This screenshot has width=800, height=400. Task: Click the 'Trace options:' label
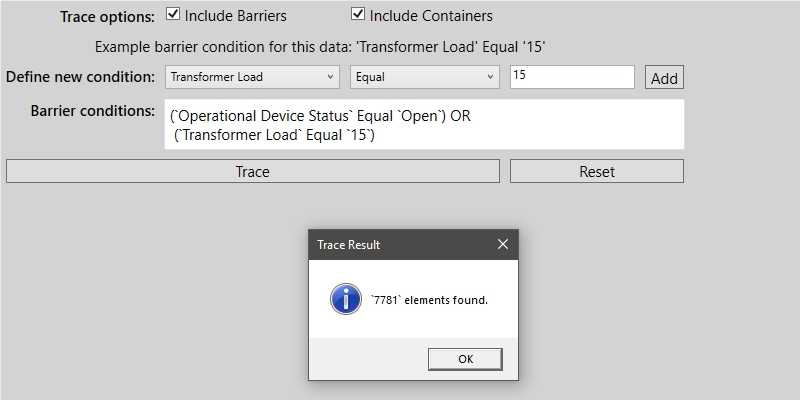[x=107, y=16]
